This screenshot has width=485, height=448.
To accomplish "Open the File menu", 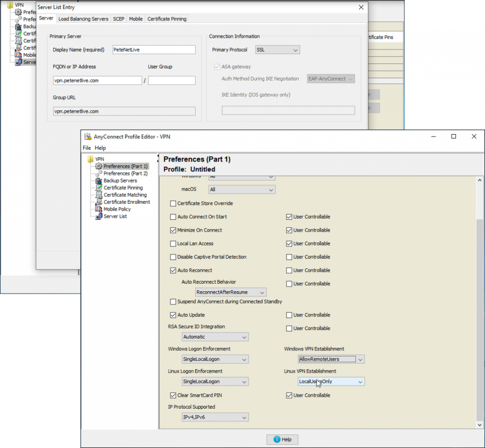I will (x=87, y=148).
